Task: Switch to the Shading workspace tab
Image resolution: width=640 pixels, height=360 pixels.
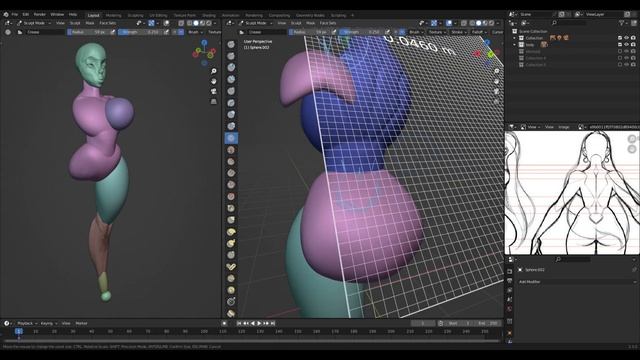Action: click(209, 16)
